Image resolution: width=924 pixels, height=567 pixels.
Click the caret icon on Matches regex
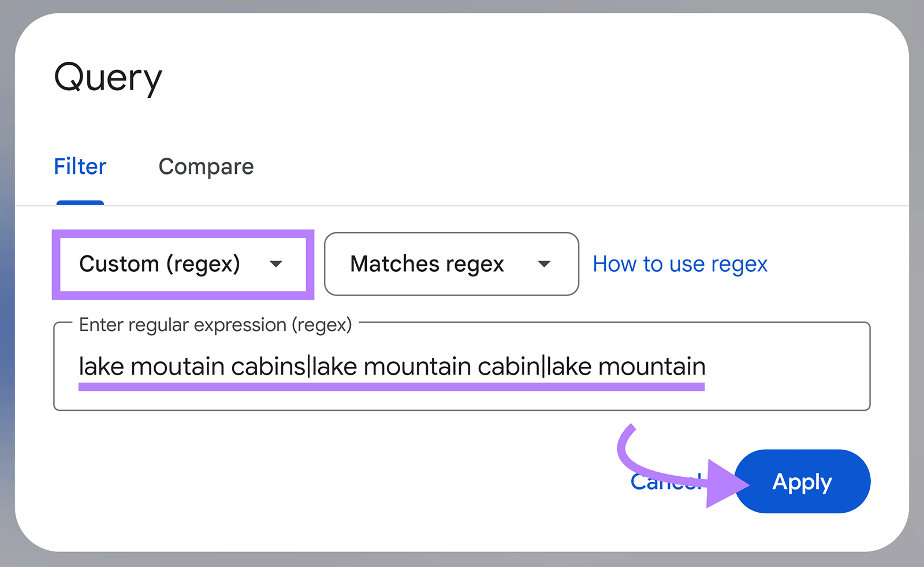543,264
